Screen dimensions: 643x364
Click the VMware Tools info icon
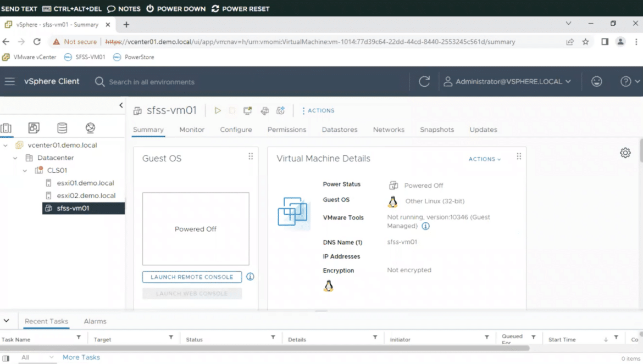point(426,226)
